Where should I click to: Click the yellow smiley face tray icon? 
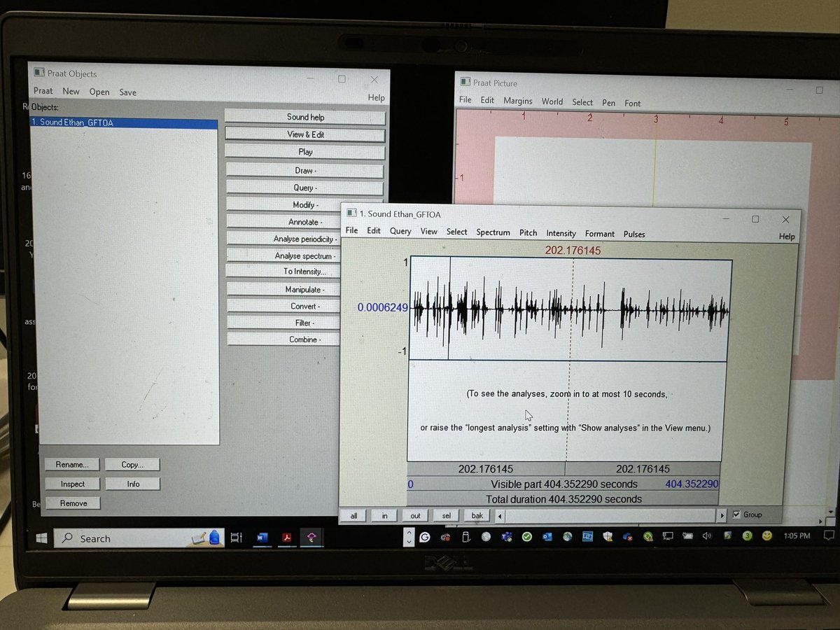768,536
